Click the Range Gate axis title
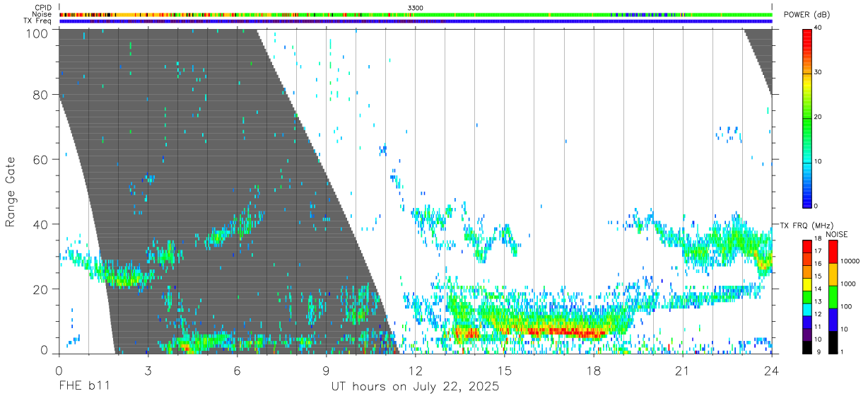The height and width of the screenshot is (401, 868). (11, 192)
